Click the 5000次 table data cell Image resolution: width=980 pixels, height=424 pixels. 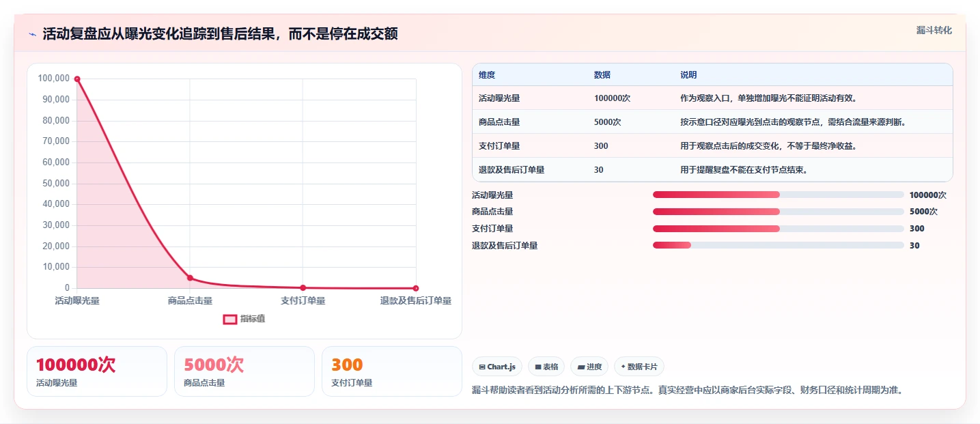tap(608, 122)
